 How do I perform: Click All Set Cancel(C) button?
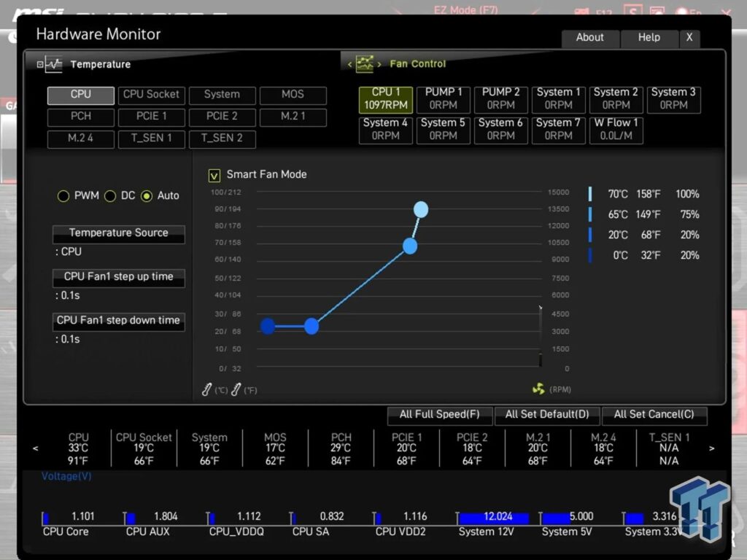tap(654, 415)
